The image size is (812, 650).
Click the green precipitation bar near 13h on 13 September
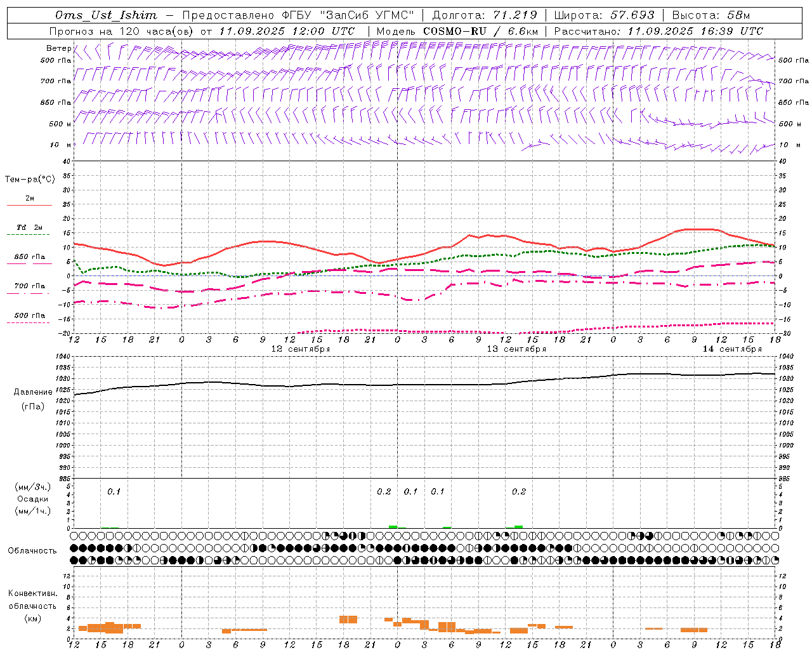(x=519, y=527)
